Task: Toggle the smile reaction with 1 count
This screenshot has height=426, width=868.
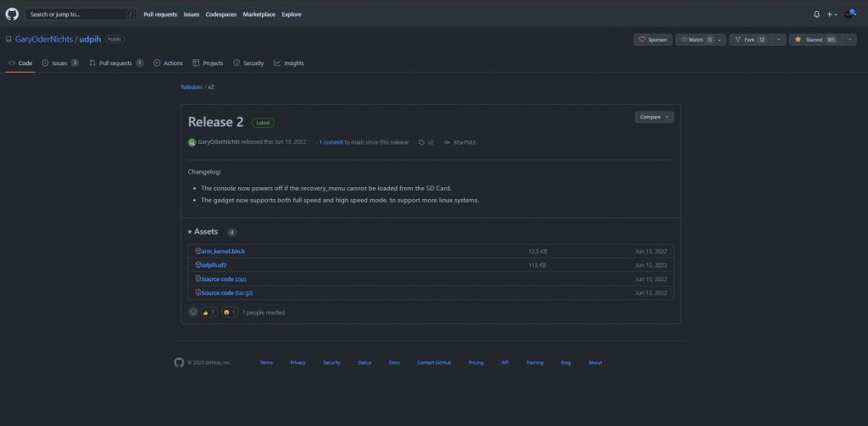Action: (x=230, y=313)
